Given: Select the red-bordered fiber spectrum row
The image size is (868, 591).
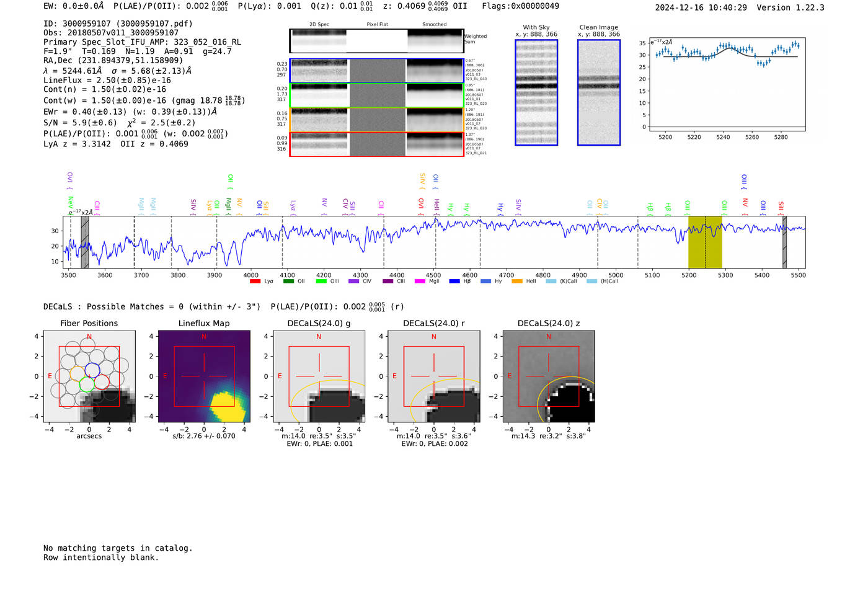Looking at the screenshot, I should point(376,144).
